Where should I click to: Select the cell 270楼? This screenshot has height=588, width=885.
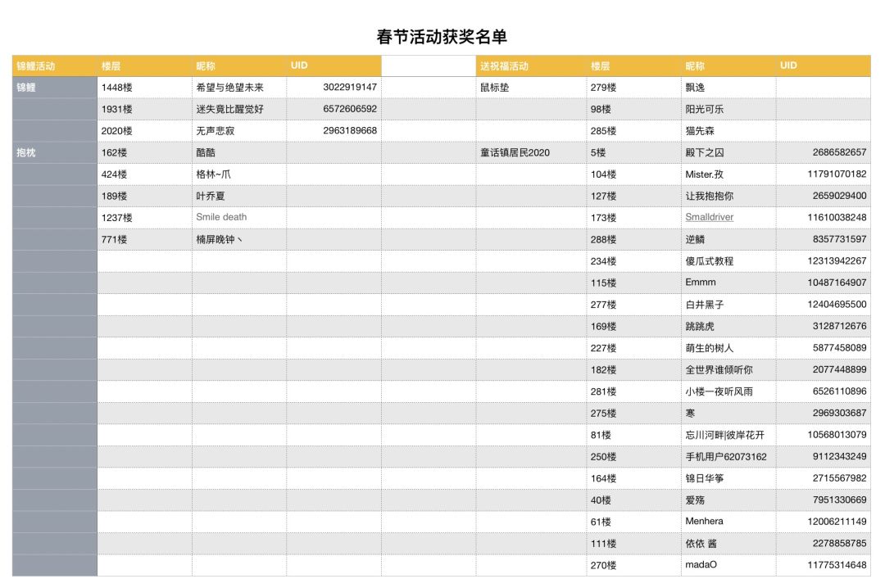tap(633, 565)
